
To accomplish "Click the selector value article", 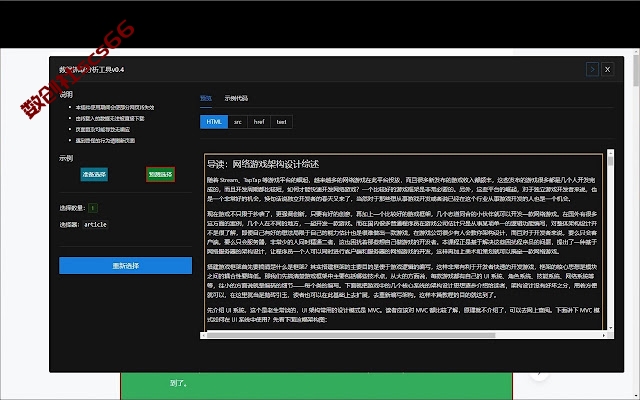I will [x=95, y=224].
